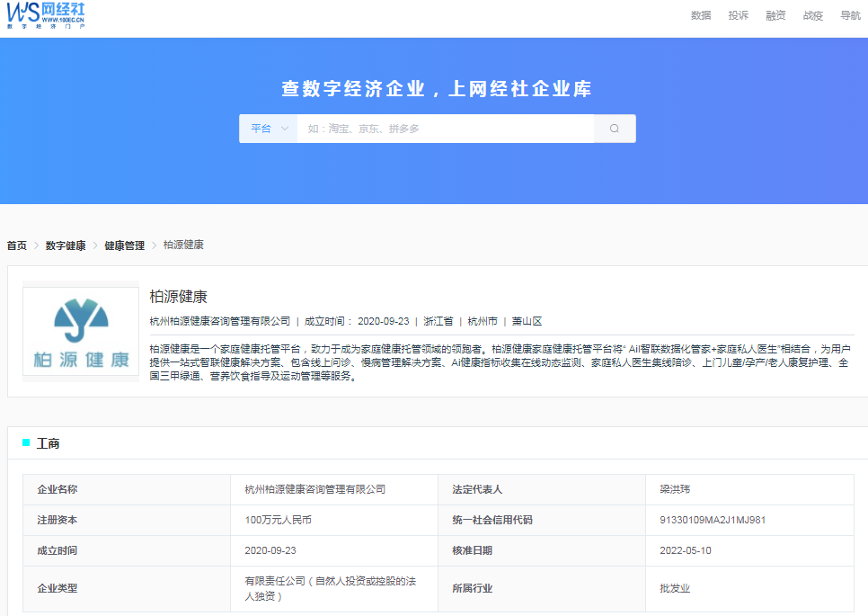Click the 企业类型 label cell
Image resolution: width=868 pixels, height=616 pixels.
pos(126,588)
